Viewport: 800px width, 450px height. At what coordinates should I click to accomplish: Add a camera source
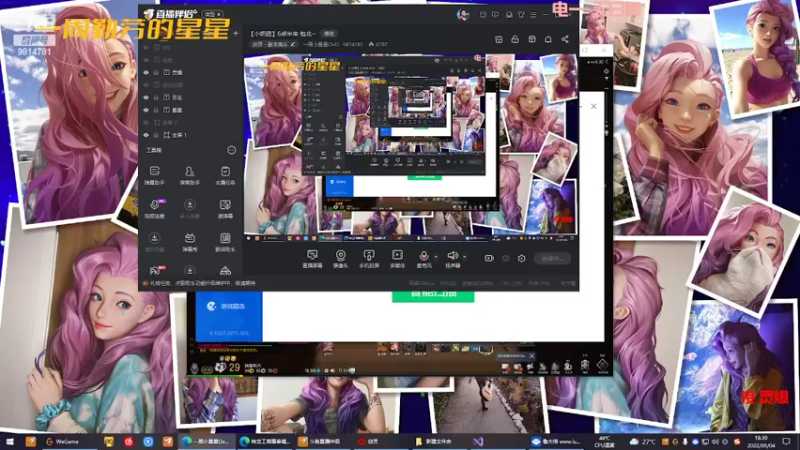click(340, 258)
